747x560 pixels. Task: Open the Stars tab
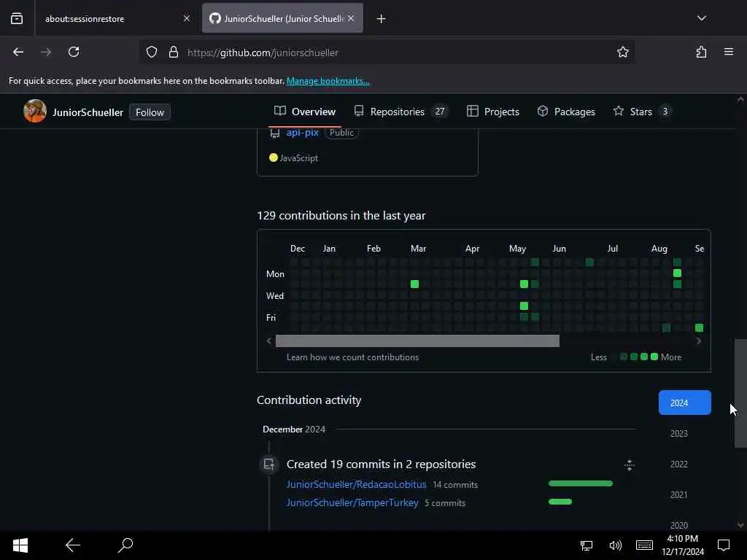pyautogui.click(x=642, y=112)
